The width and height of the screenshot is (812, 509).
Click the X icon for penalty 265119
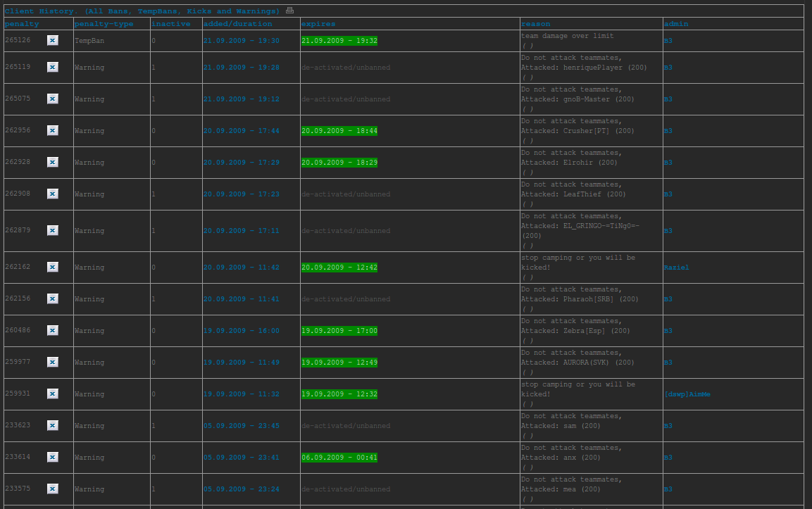pyautogui.click(x=53, y=67)
